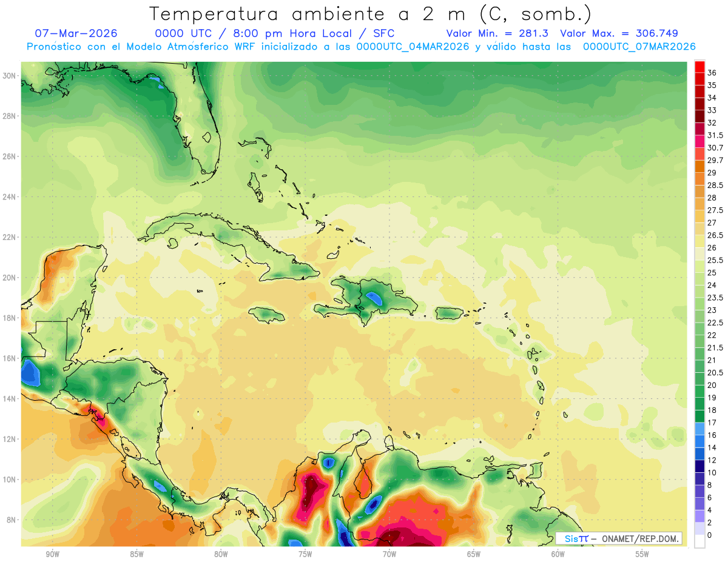
Task: Click the lavender legend swatch between 2 and 0
Action: (699, 529)
